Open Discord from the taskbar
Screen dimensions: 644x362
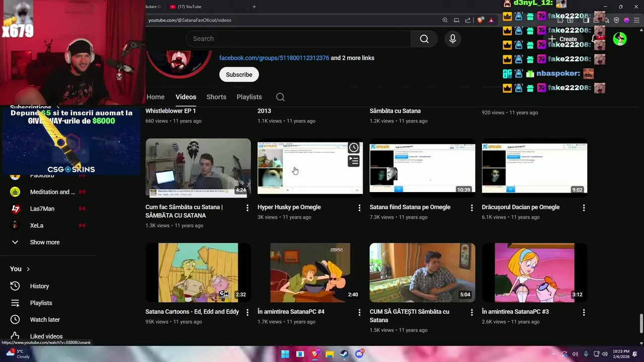point(359,354)
